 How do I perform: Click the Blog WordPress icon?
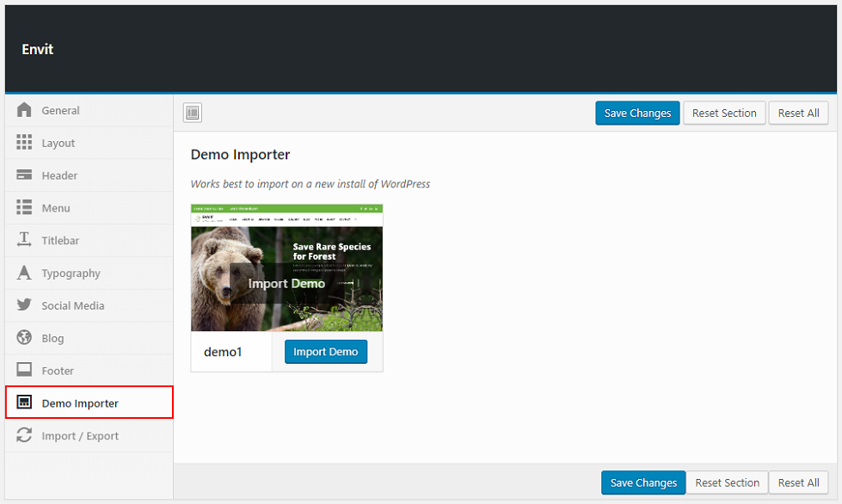coord(24,338)
